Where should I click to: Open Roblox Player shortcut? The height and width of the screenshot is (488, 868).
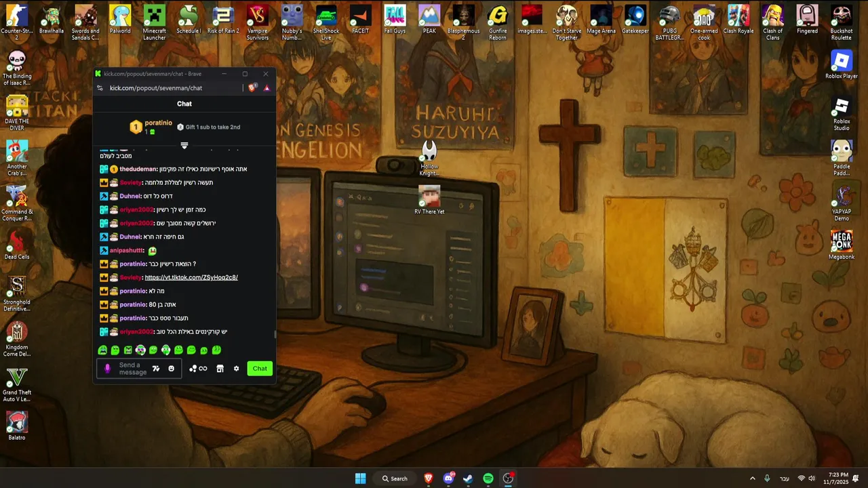842,66
